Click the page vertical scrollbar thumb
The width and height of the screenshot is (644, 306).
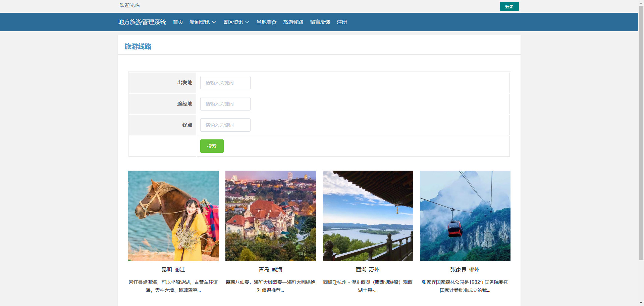641,133
